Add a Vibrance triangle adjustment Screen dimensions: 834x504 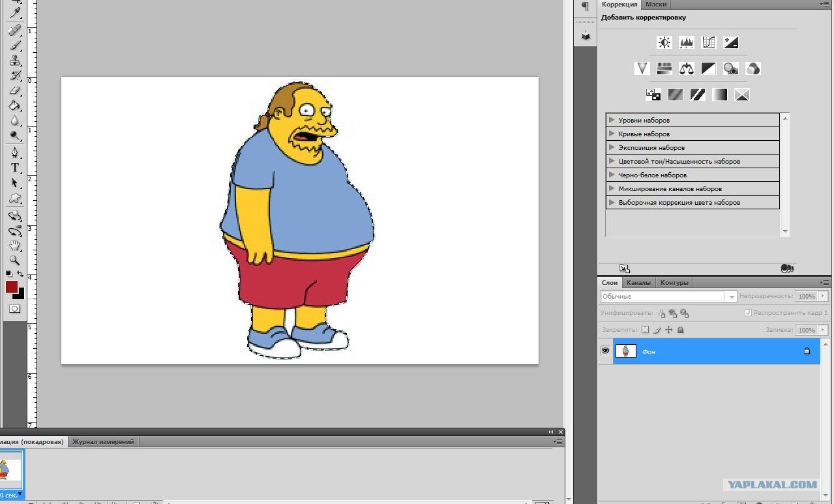point(642,68)
